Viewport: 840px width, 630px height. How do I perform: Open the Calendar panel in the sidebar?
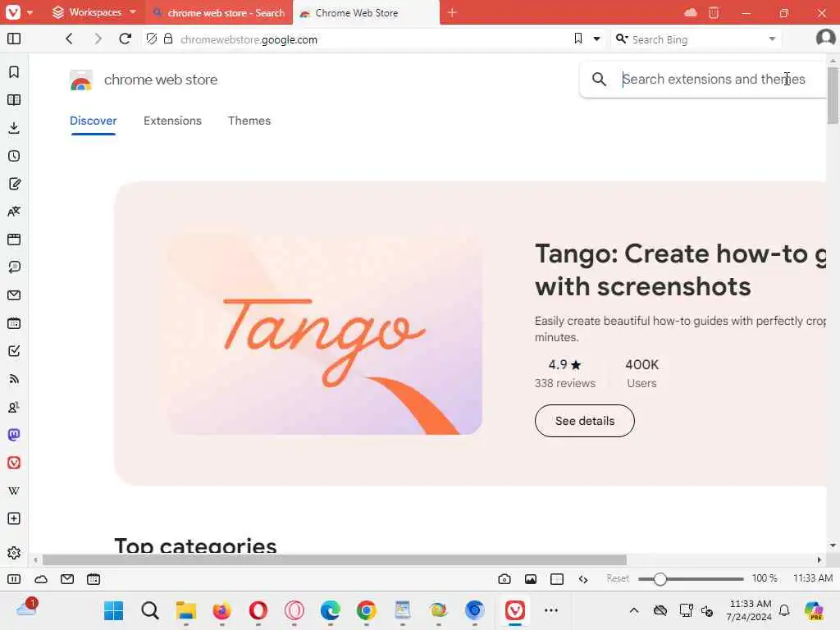(x=14, y=323)
